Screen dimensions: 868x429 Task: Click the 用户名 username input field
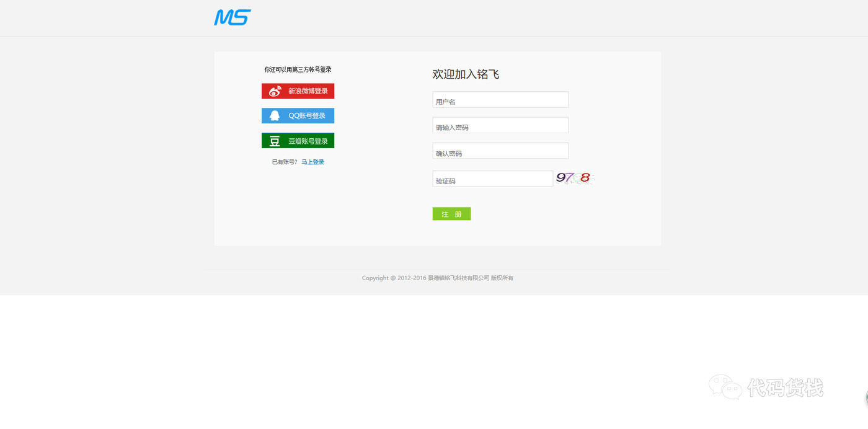coord(500,99)
